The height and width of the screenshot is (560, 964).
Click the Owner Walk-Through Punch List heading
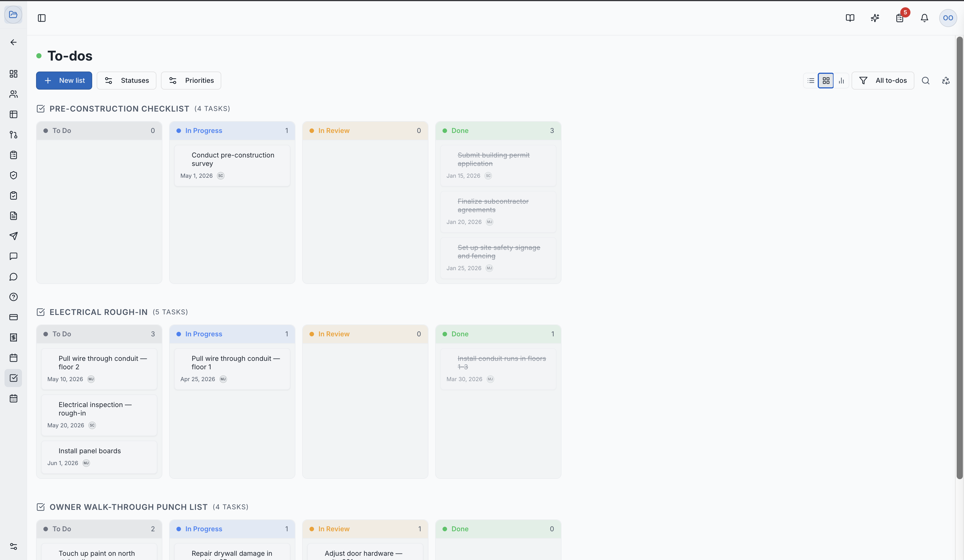coord(129,507)
